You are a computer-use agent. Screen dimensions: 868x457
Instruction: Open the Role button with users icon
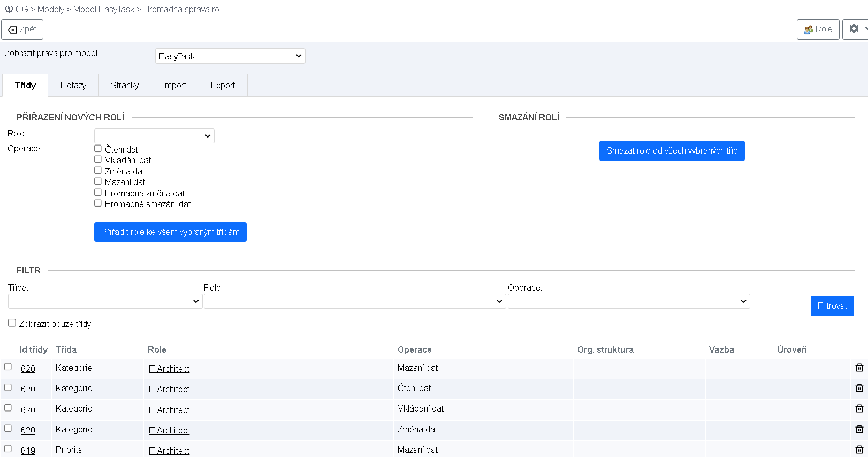coord(818,29)
